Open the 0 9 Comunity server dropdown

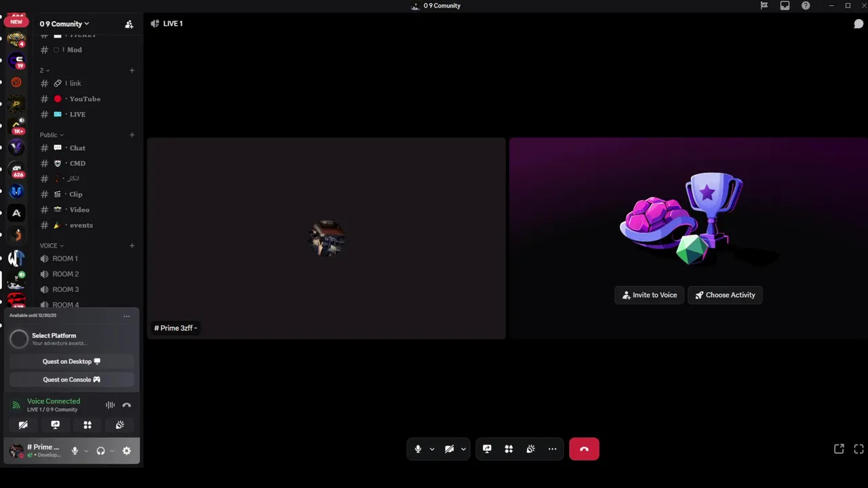coord(64,24)
